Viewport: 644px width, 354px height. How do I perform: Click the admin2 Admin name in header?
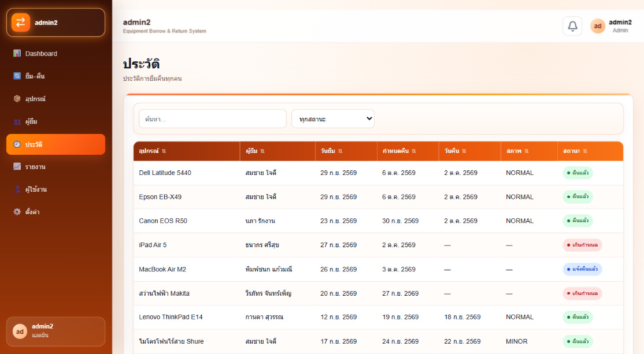click(x=620, y=26)
